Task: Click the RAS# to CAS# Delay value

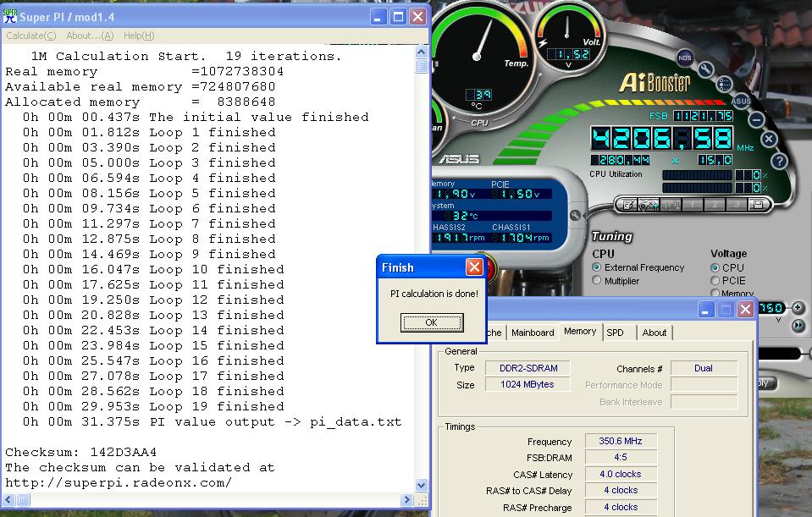Action: click(621, 490)
